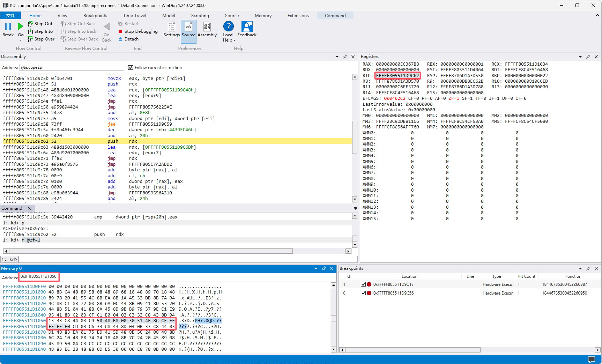This screenshot has height=364, width=602.
Task: Toggle Follow current instruction checkbox
Action: (131, 68)
